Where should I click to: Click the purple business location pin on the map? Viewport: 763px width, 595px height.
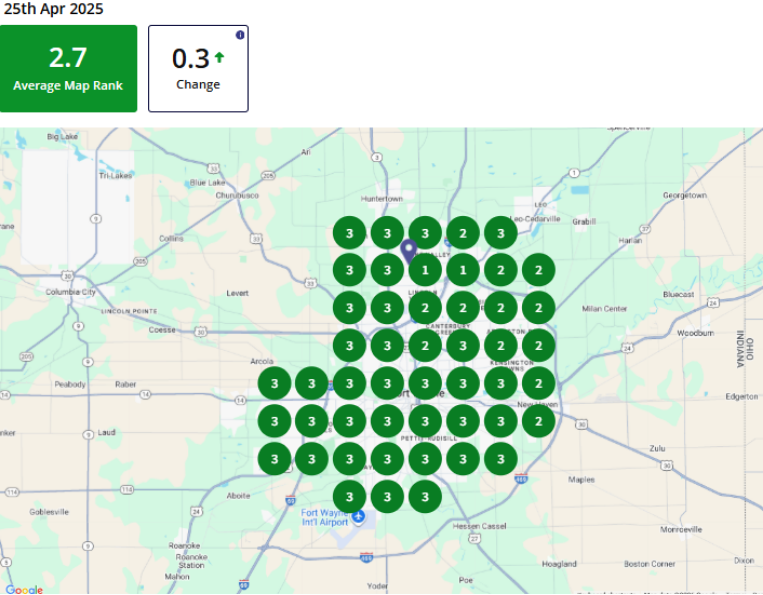click(x=409, y=251)
